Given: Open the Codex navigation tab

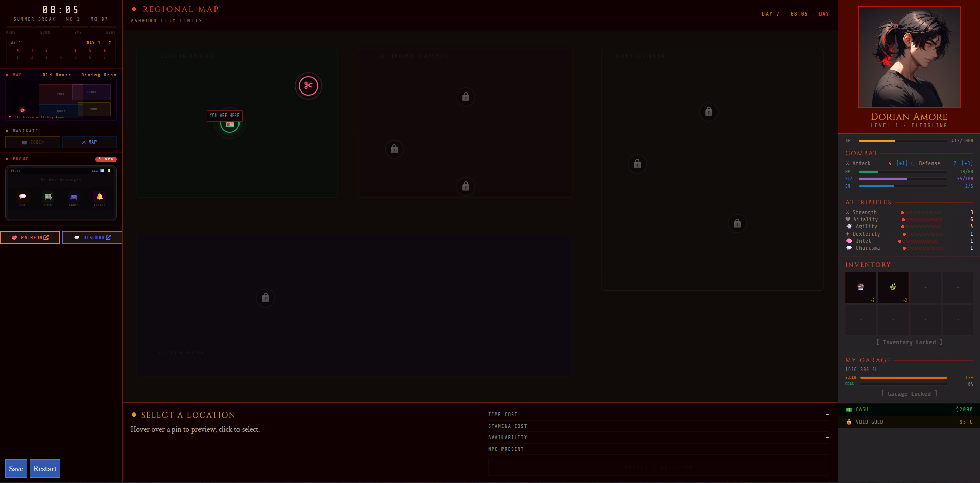Looking at the screenshot, I should (33, 142).
